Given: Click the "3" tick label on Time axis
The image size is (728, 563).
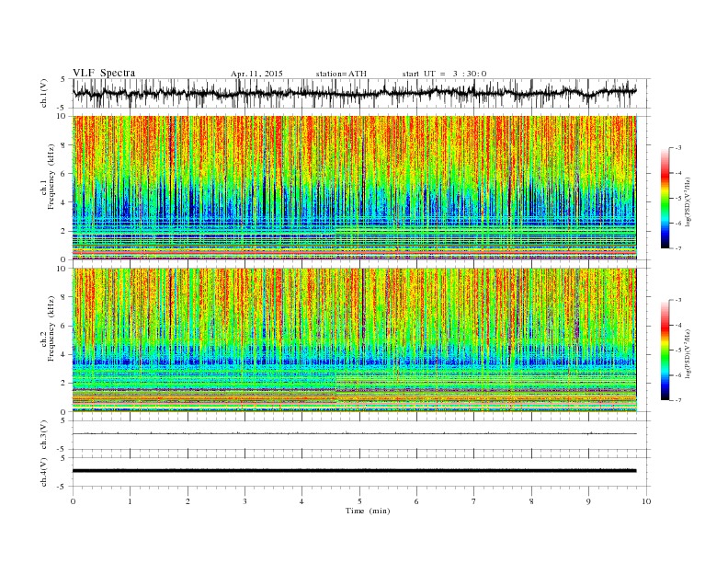Looking at the screenshot, I should tap(245, 501).
